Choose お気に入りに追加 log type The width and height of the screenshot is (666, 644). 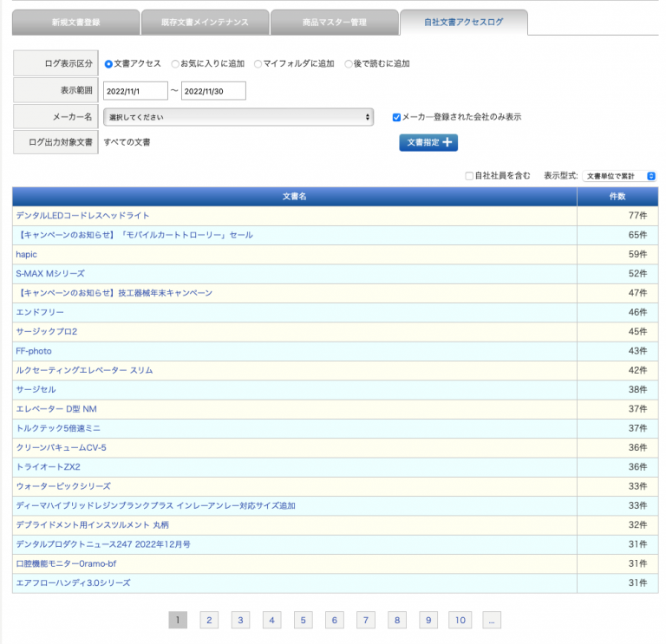175,64
